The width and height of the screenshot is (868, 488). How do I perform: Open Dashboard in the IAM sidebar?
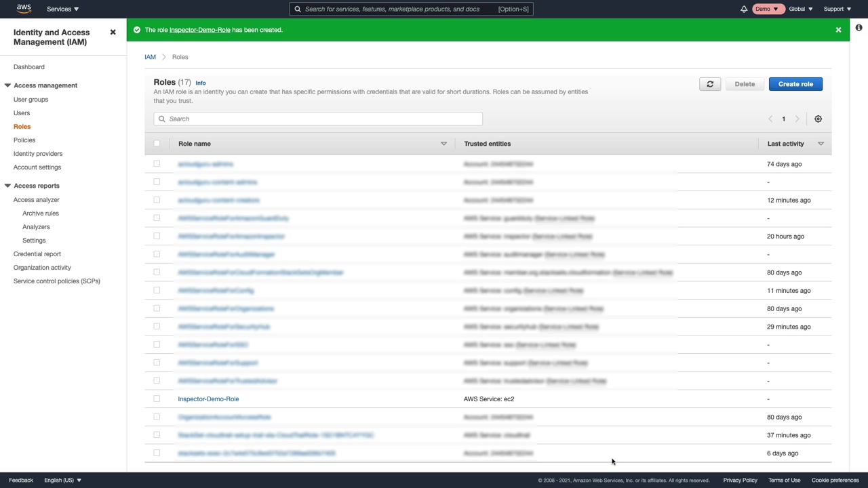click(x=29, y=67)
